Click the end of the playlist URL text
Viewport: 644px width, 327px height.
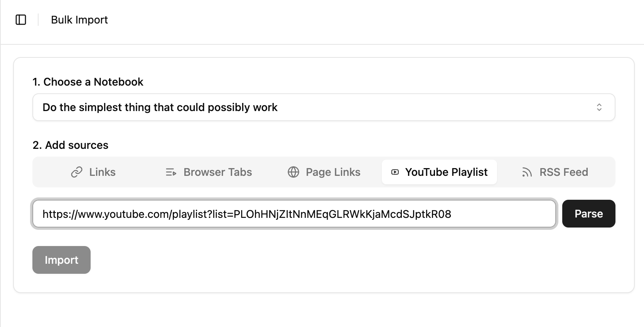tap(451, 214)
